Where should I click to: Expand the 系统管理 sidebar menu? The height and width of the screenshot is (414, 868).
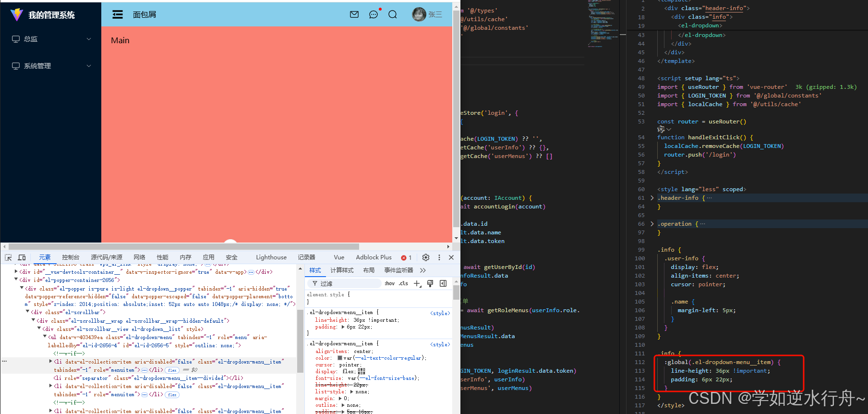[50, 66]
